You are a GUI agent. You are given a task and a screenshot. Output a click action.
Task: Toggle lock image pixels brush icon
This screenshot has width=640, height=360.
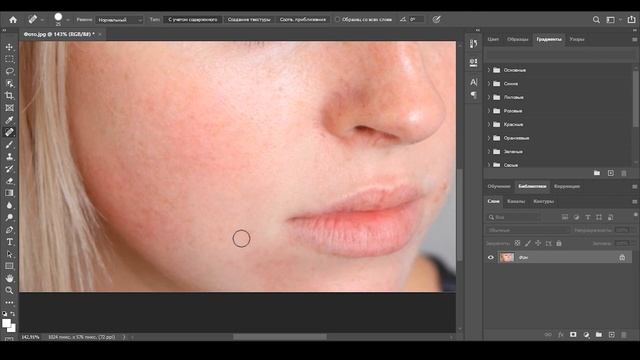[x=528, y=243]
